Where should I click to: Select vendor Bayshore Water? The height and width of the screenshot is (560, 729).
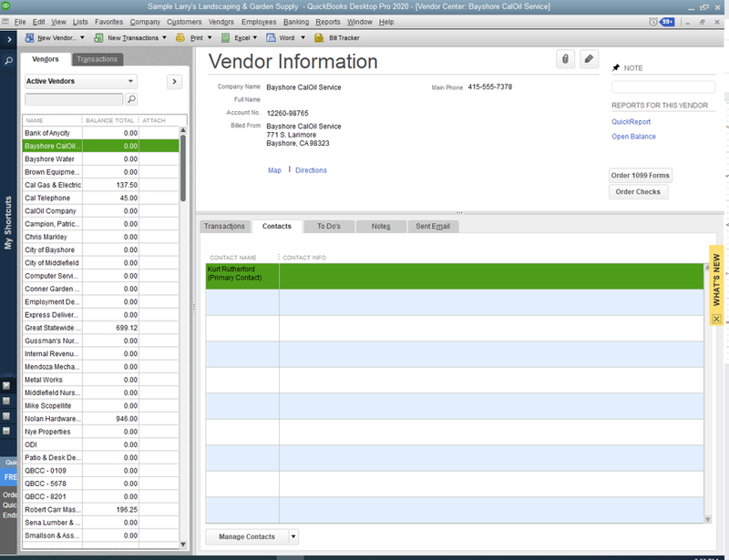(x=100, y=159)
